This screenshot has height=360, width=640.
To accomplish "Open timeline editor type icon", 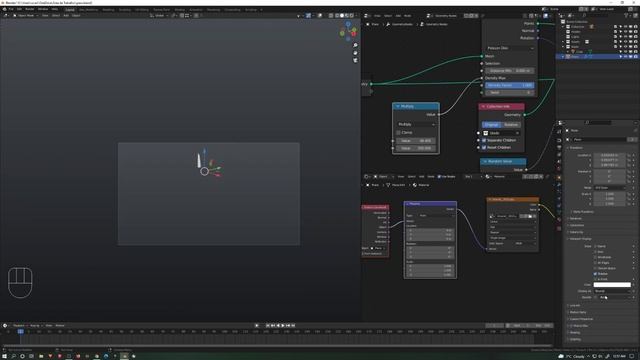I will coord(5,326).
